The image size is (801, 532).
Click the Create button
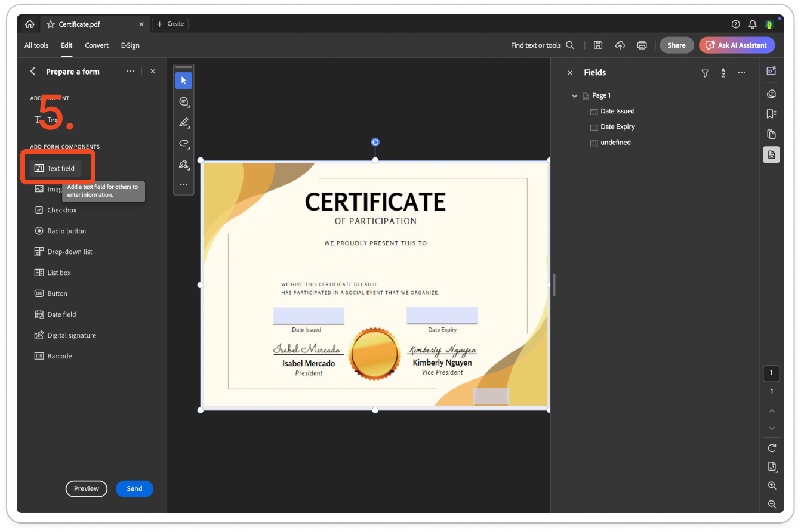[x=170, y=24]
